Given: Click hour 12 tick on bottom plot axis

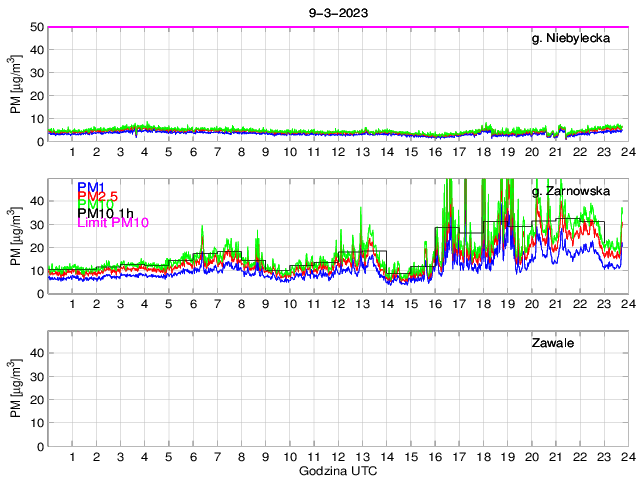Looking at the screenshot, I should coord(338,457).
